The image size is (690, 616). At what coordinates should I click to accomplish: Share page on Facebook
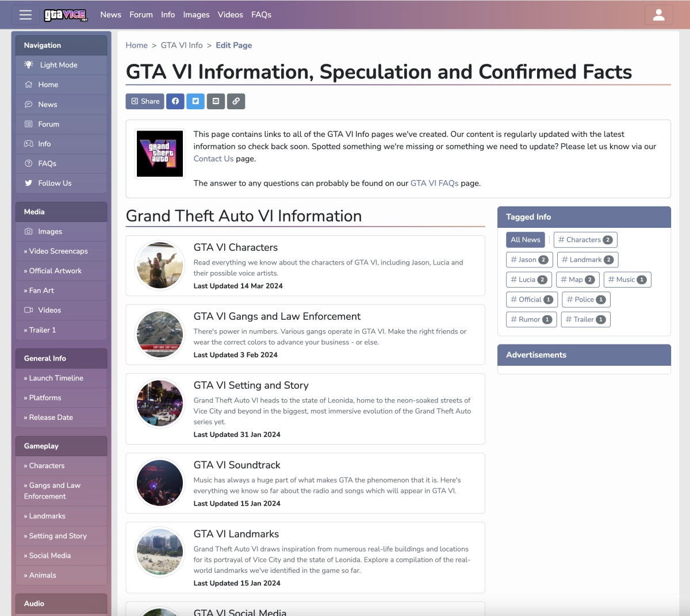[175, 101]
